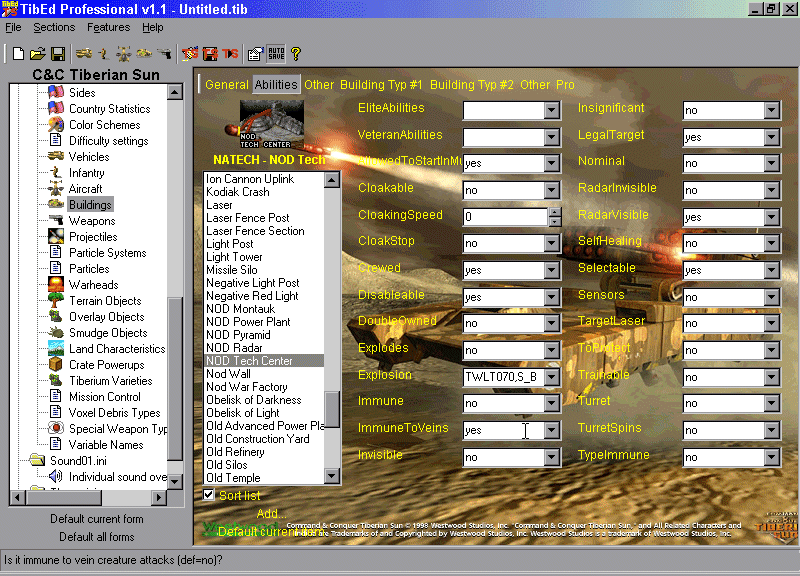800x576 pixels.
Task: Click the yellow question mark toolbar icon
Action: tap(296, 54)
